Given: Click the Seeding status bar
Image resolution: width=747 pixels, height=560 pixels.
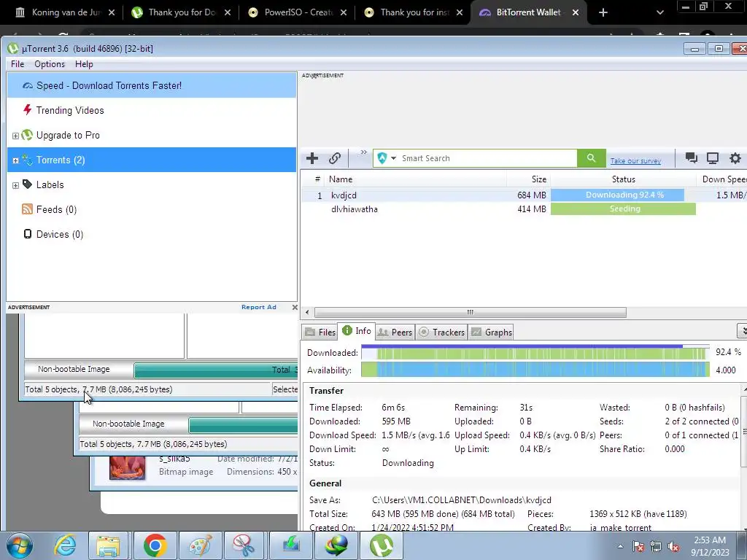Looking at the screenshot, I should [x=623, y=209].
